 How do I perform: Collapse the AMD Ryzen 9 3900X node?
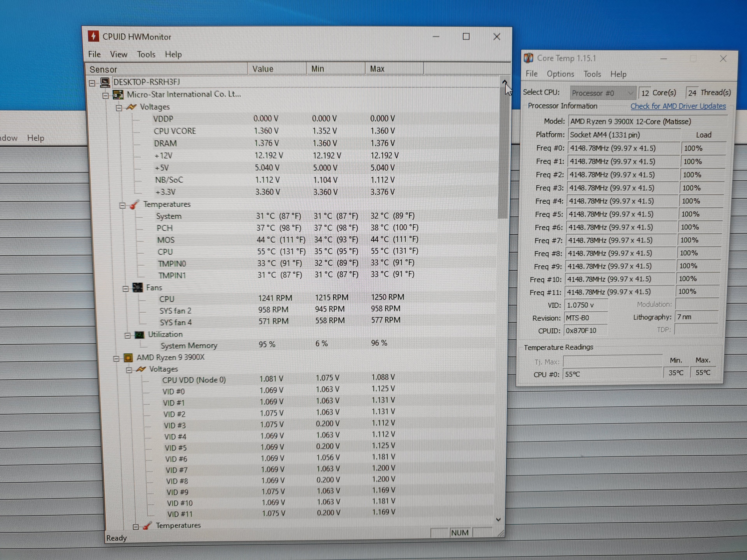pos(116,359)
